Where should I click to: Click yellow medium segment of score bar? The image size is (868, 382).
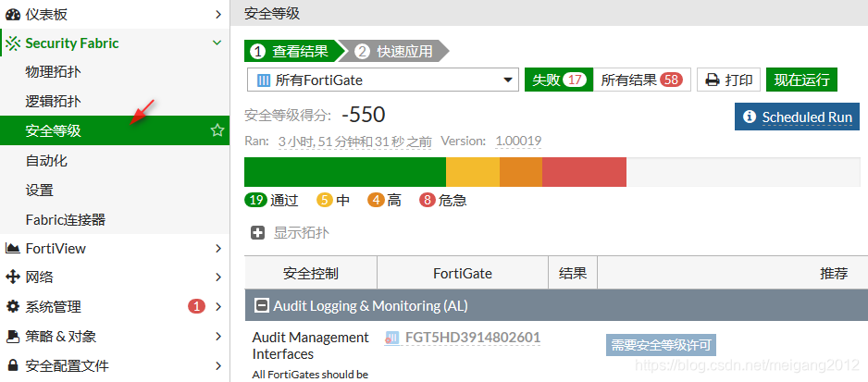coord(473,172)
